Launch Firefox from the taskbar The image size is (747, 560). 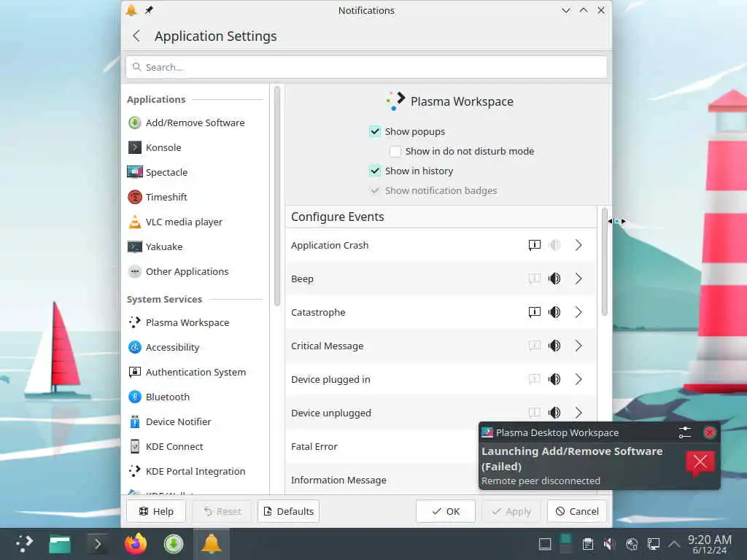[x=135, y=544]
